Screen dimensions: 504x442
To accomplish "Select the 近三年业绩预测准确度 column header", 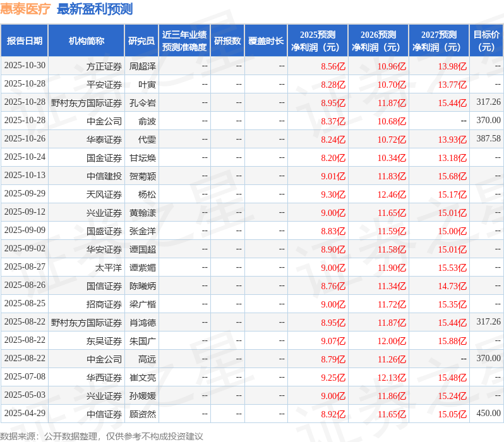I will (x=184, y=40).
